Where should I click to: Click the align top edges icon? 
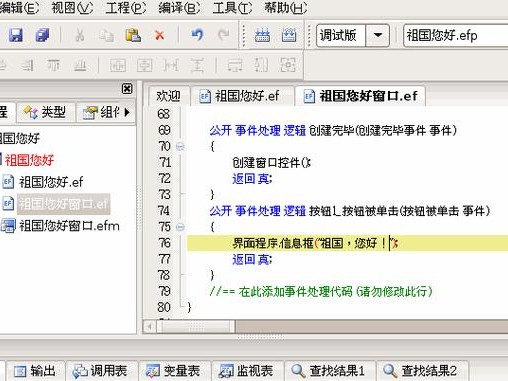coord(53,65)
